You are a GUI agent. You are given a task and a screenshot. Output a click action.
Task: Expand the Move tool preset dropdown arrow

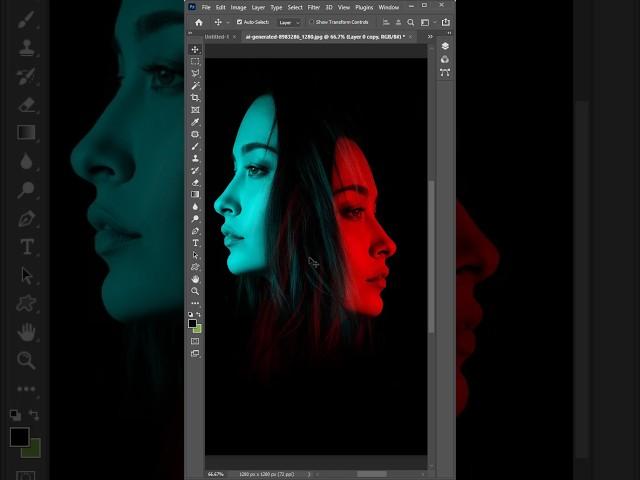tap(228, 22)
